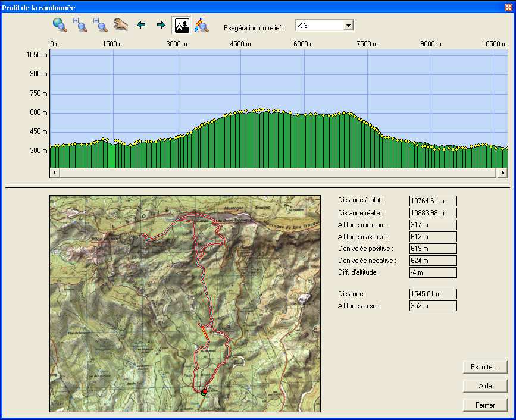Click the profile scrollbar left arrow

[x=55, y=173]
